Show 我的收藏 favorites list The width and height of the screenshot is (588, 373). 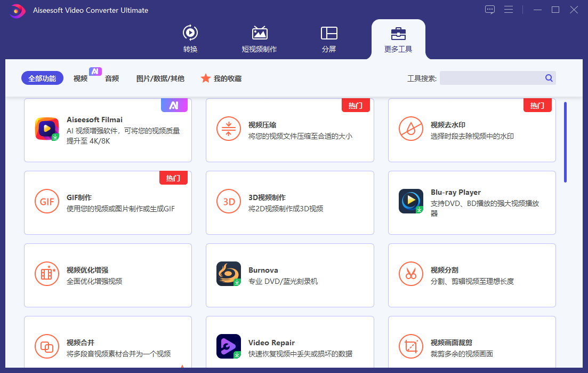click(221, 78)
